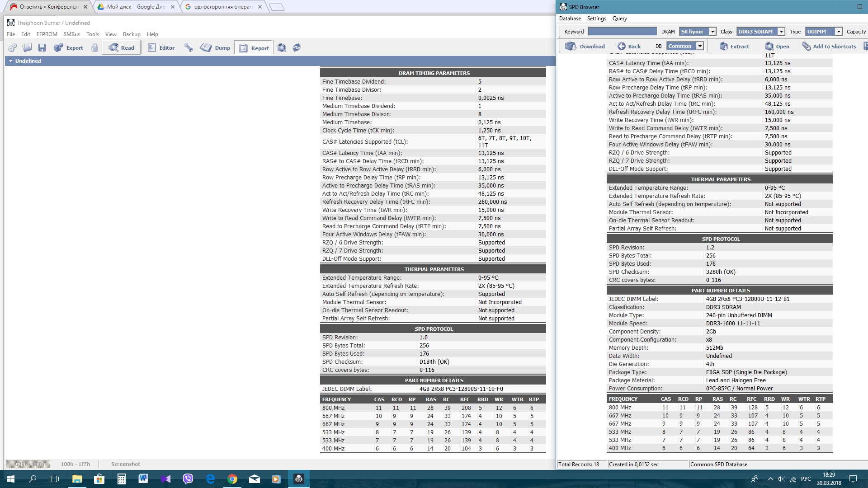Click the open folder toolbar icon
868x488 pixels.
(27, 48)
